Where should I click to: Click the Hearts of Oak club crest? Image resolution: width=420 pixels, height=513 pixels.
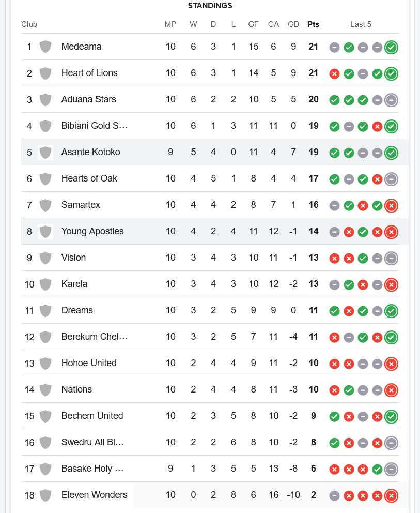click(45, 178)
